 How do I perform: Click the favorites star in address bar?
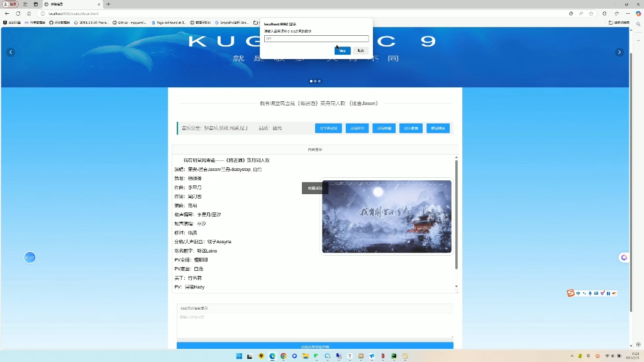(x=591, y=14)
